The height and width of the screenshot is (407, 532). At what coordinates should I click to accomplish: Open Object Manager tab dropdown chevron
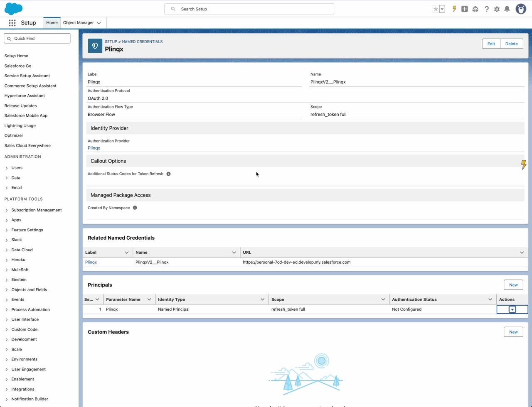tap(99, 23)
